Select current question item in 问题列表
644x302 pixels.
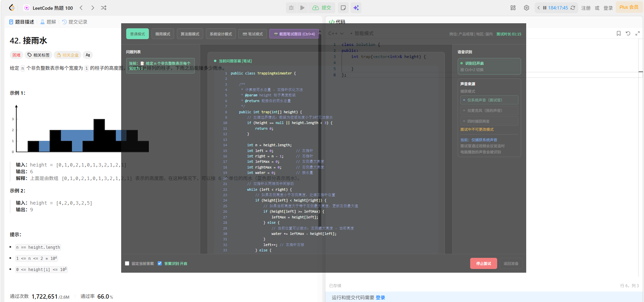[160, 66]
